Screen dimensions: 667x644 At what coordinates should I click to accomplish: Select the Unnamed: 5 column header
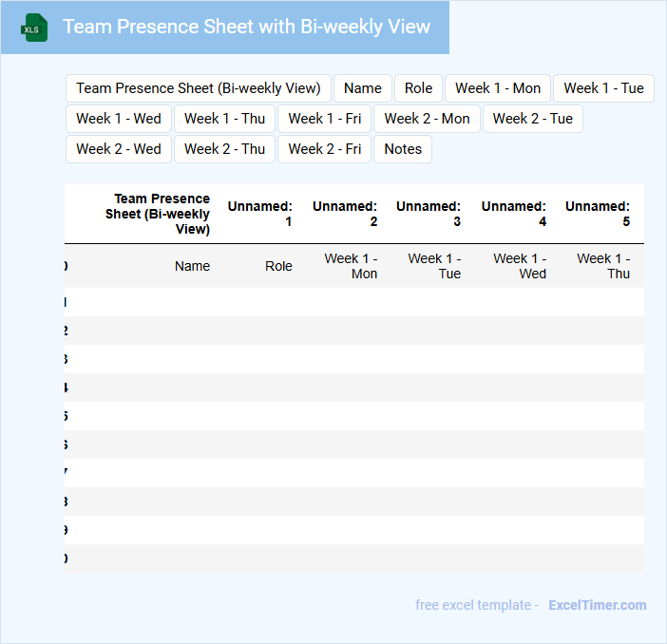click(598, 214)
